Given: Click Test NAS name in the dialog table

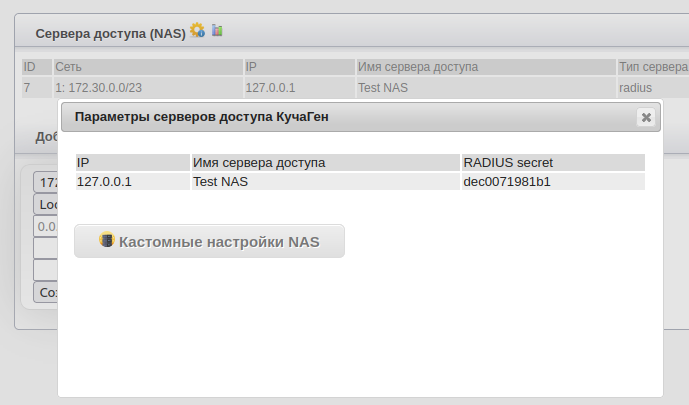Looking at the screenshot, I should (x=220, y=182).
